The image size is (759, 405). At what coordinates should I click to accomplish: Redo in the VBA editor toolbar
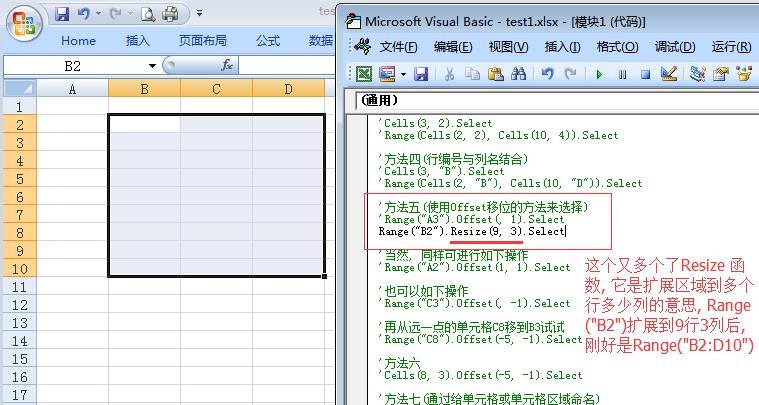pos(571,74)
